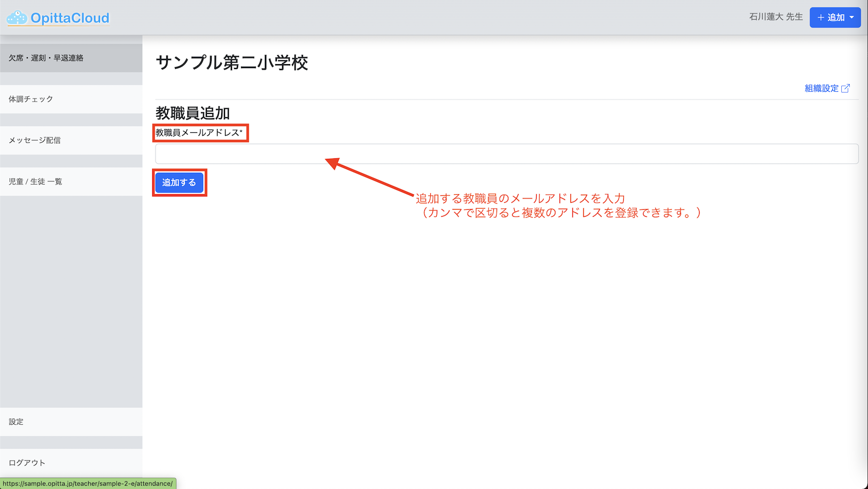Focus the 教職員メールアドレス input field
Screen dimensions: 868x489
(x=507, y=154)
